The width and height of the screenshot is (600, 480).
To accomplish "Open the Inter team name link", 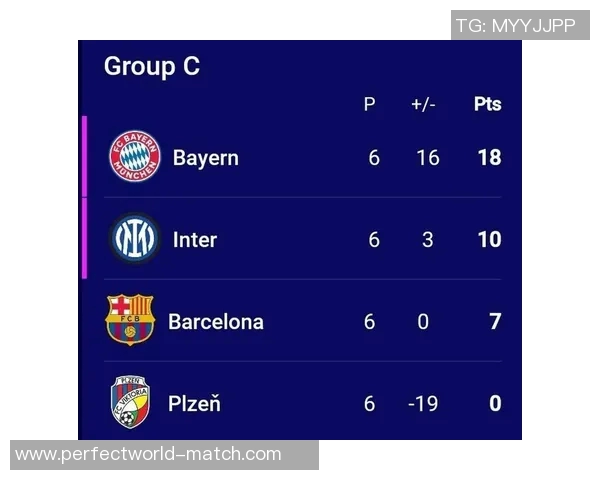I will click(x=195, y=240).
